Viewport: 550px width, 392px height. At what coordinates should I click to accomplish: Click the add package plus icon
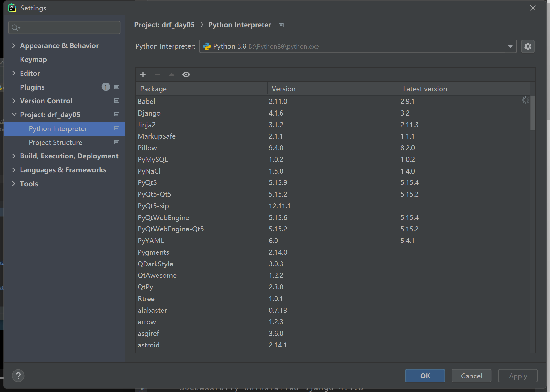pos(143,74)
